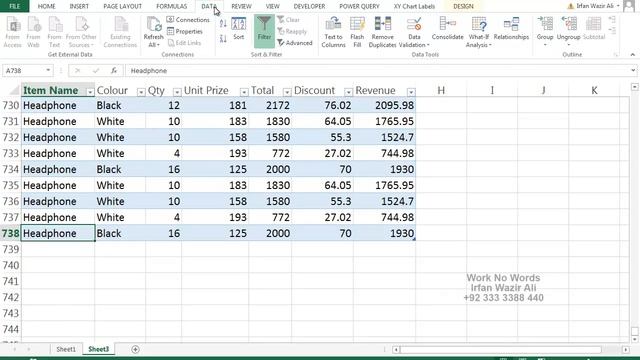
Task: Open connection Properties
Action: click(185, 31)
